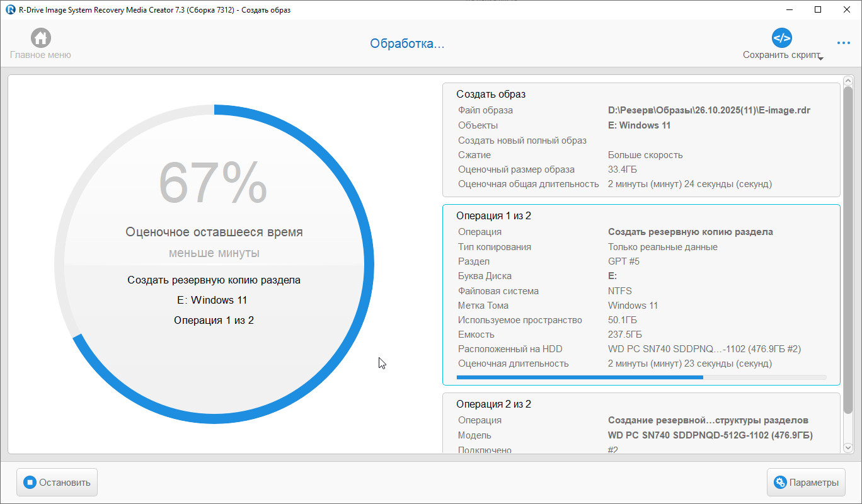
Task: Click the scroll down arrow of details list
Action: click(848, 449)
